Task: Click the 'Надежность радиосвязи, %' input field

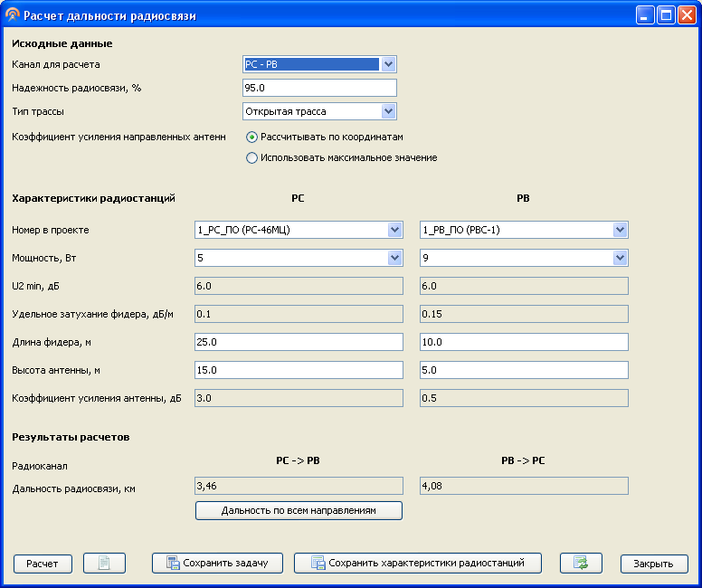Action: (319, 88)
